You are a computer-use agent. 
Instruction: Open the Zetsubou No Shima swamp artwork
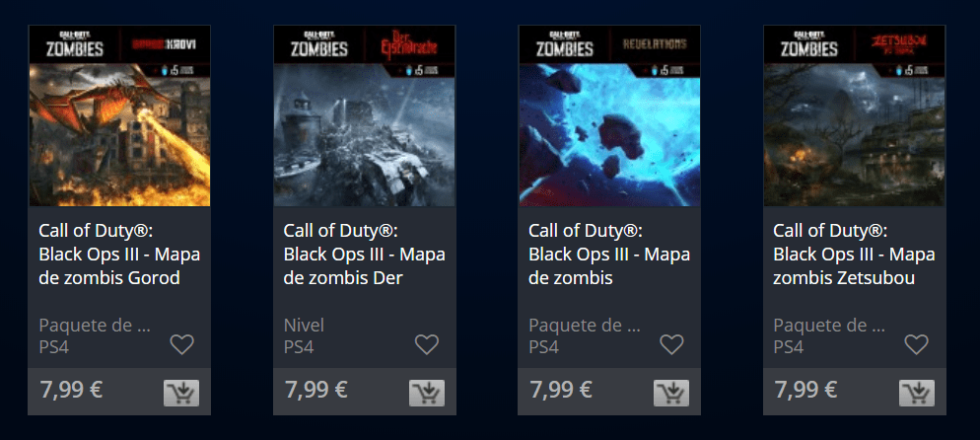[855, 134]
